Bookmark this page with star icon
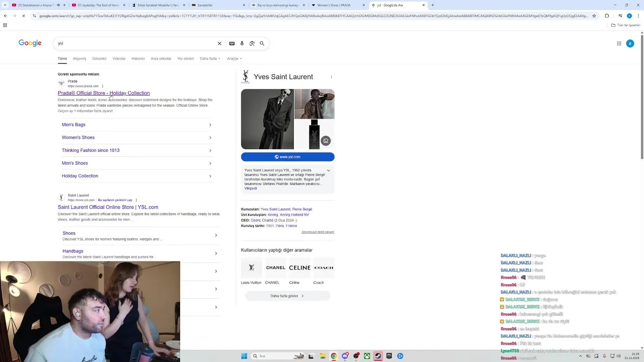The height and width of the screenshot is (362, 644). click(594, 16)
